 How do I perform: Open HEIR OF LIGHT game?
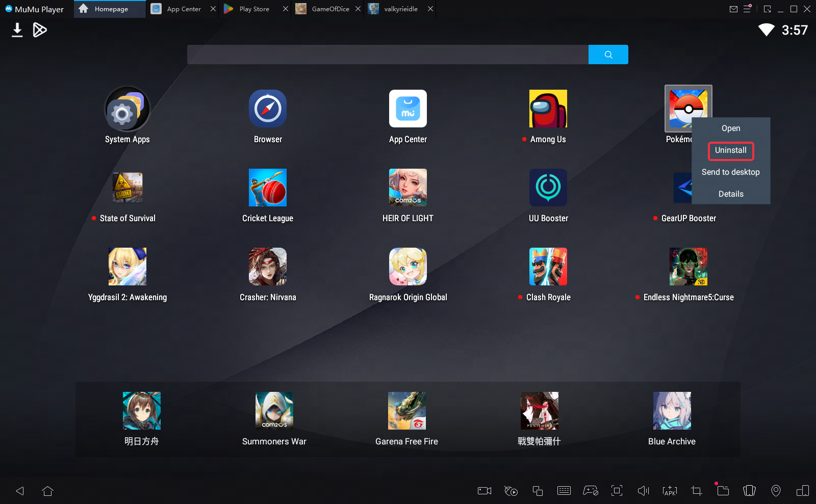pos(408,188)
